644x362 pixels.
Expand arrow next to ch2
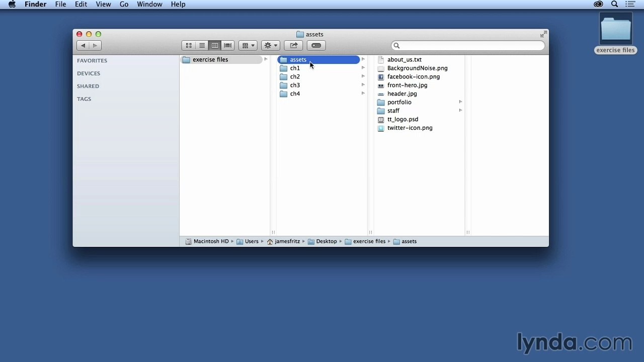(363, 76)
